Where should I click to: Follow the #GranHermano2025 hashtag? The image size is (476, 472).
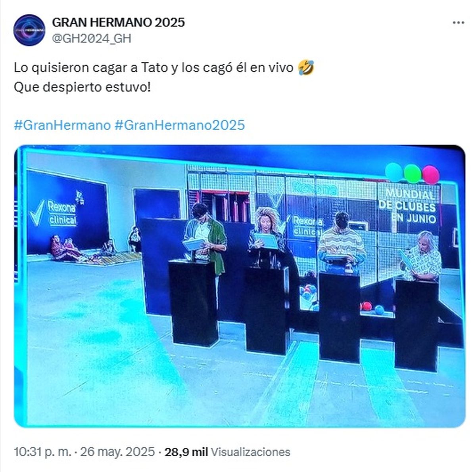point(180,125)
